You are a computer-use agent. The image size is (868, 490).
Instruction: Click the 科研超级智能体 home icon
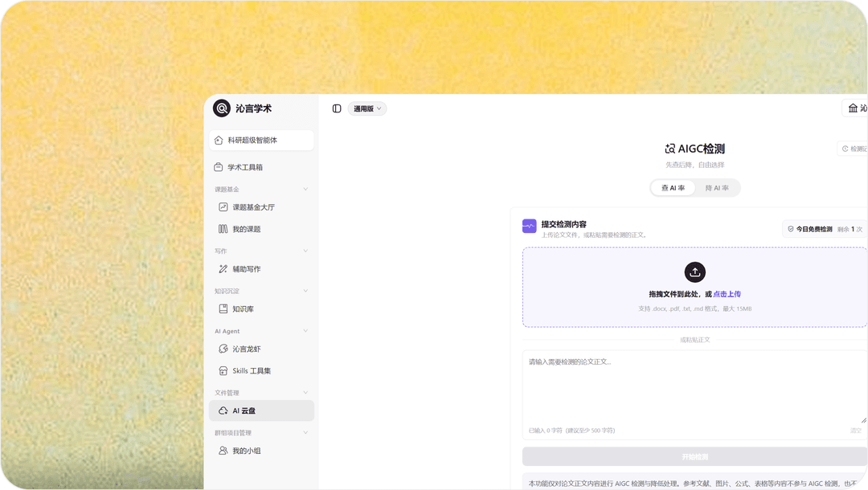click(219, 141)
